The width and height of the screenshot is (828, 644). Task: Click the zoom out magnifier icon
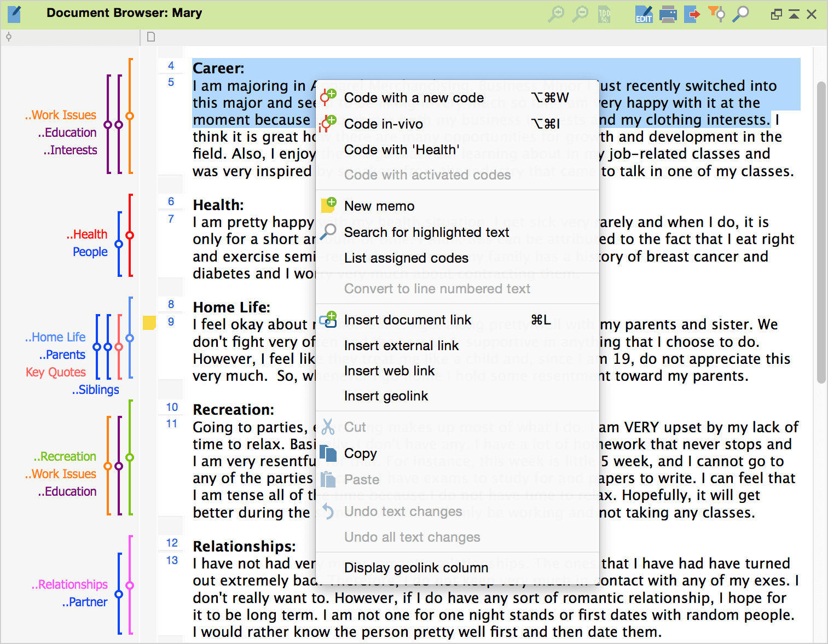click(x=580, y=14)
